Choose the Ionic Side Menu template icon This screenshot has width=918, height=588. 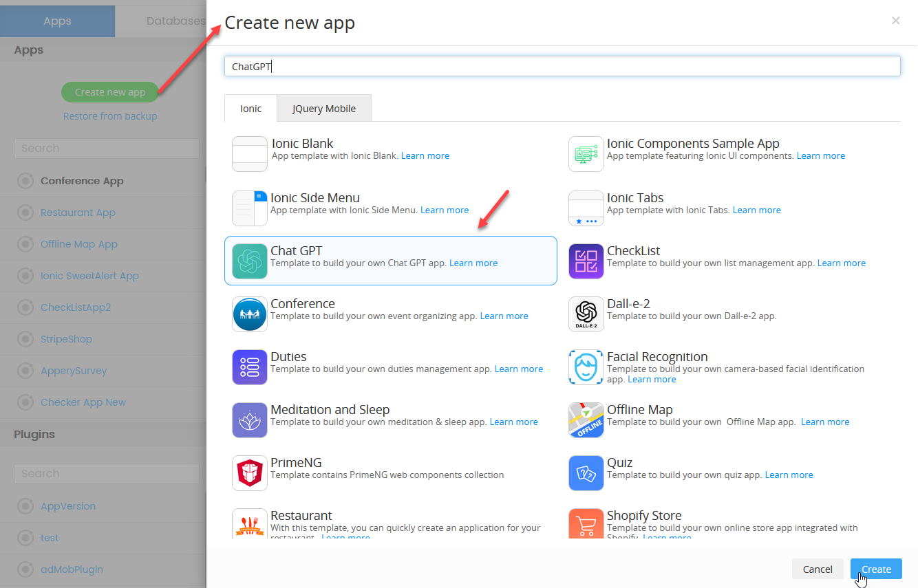point(250,208)
